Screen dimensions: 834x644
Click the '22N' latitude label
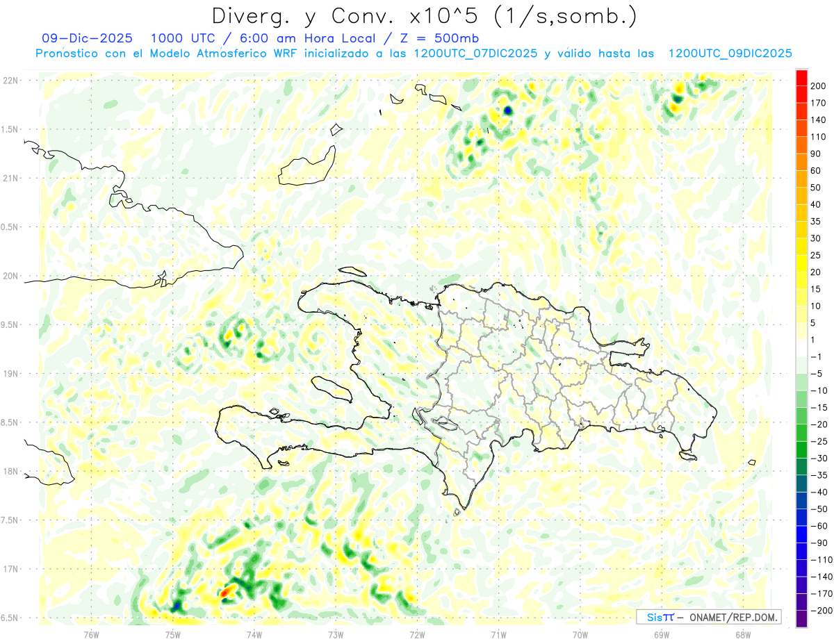tap(10, 81)
